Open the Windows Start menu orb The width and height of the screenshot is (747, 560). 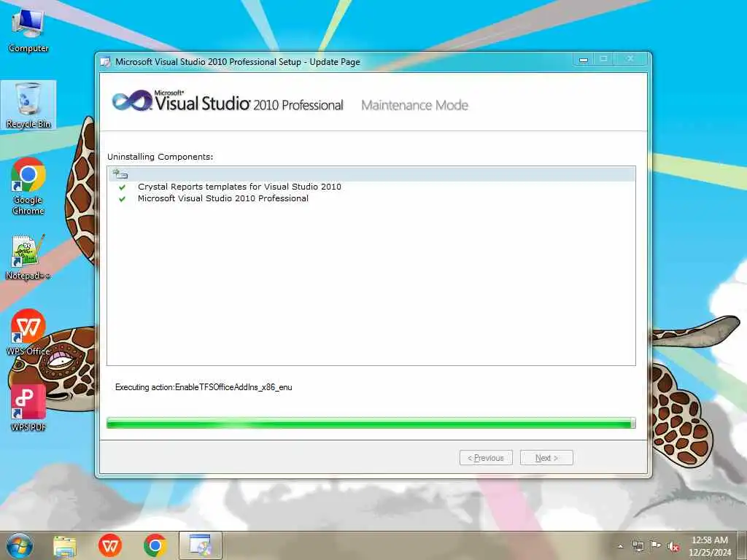(x=20, y=545)
